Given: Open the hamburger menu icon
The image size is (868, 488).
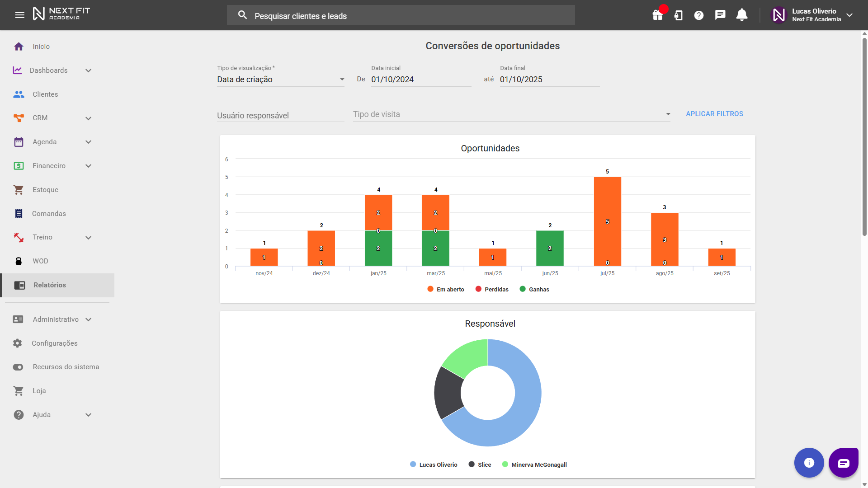Looking at the screenshot, I should (x=19, y=15).
